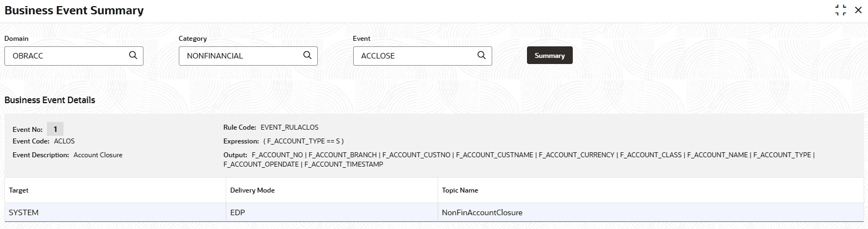The width and height of the screenshot is (868, 229).
Task: Click the EDP delivery mode cell
Action: [237, 212]
